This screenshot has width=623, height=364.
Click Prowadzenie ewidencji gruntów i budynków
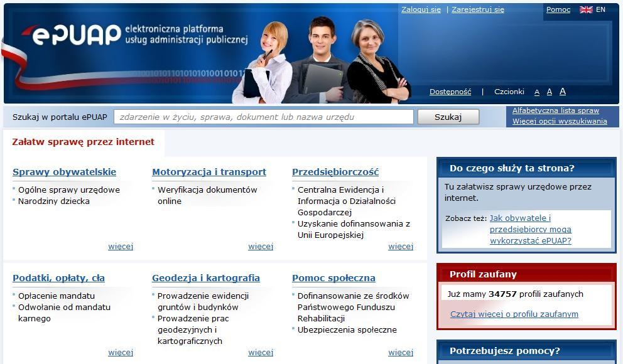click(x=203, y=301)
